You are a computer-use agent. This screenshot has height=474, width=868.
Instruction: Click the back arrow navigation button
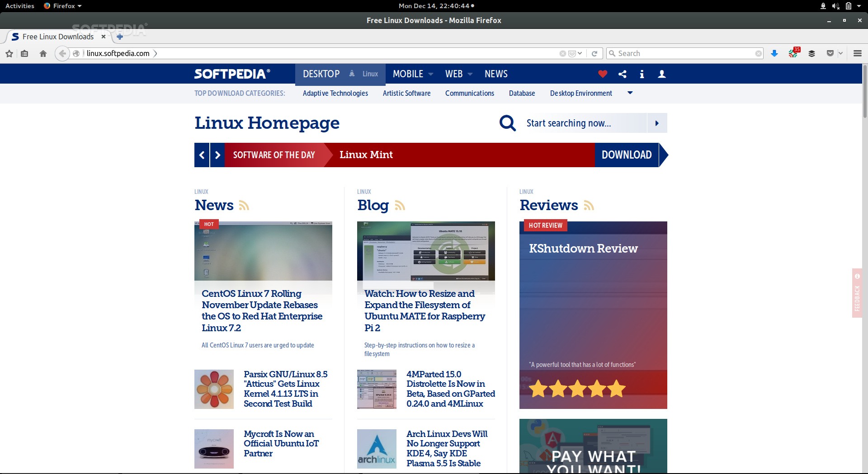[62, 53]
